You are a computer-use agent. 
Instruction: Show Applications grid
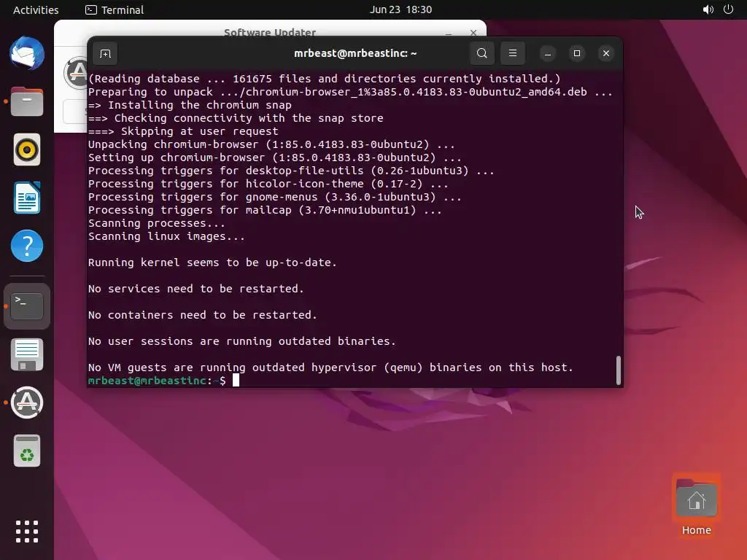(x=27, y=532)
